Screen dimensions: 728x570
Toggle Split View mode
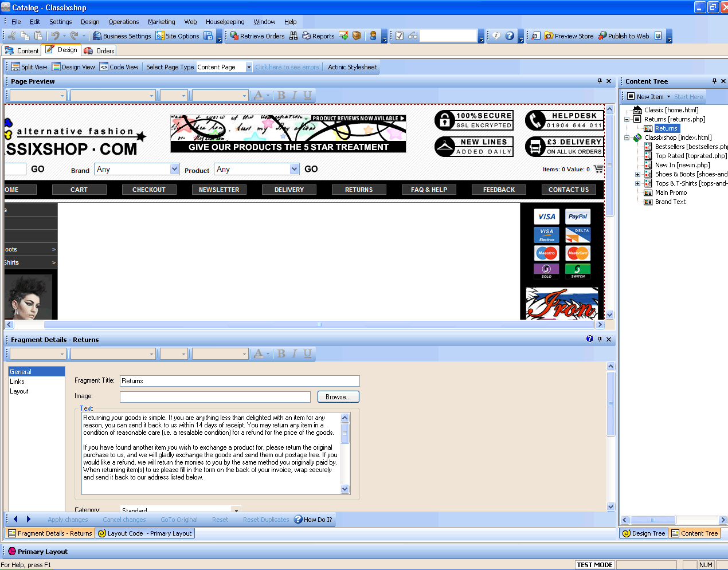[x=29, y=67]
